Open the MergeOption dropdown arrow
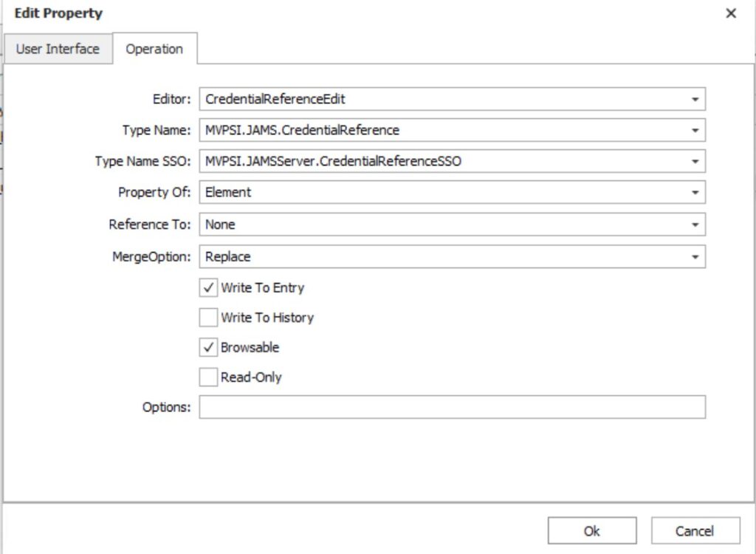 click(695, 257)
